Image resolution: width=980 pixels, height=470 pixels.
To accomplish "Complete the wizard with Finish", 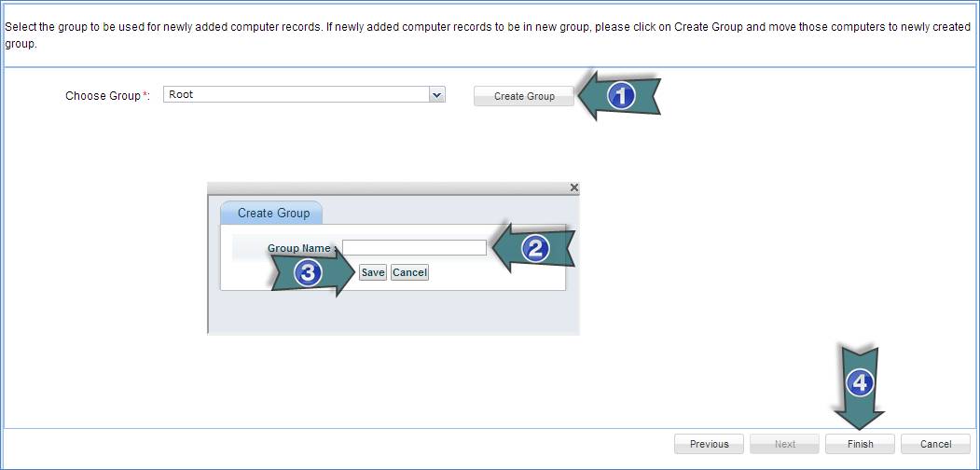I will 860,444.
